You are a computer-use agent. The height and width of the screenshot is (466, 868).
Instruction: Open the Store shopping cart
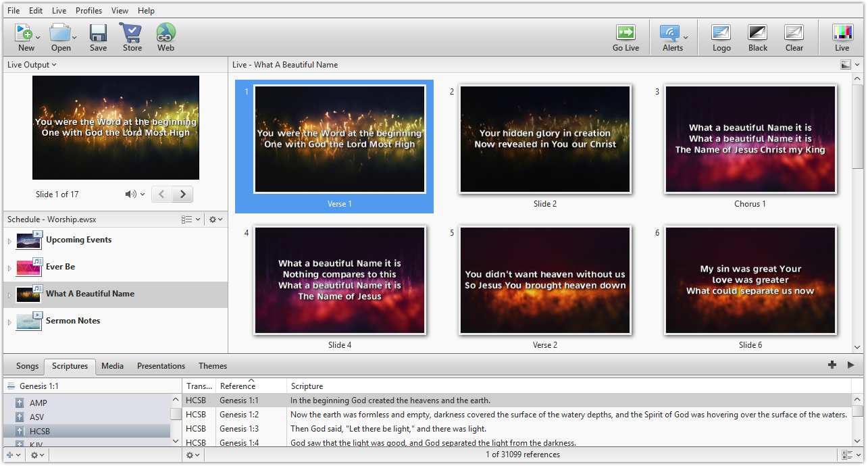click(x=132, y=32)
